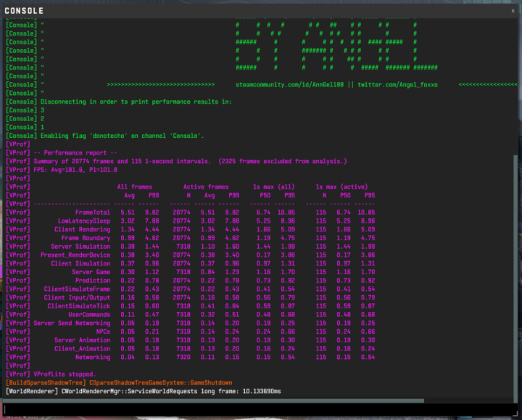Viewport: 522px width, 420px height.
Task: Focus the console command input field
Action: point(258,409)
